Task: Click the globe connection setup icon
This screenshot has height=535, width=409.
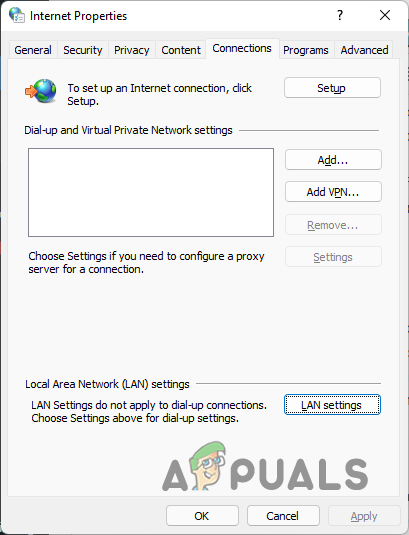Action: pyautogui.click(x=41, y=91)
